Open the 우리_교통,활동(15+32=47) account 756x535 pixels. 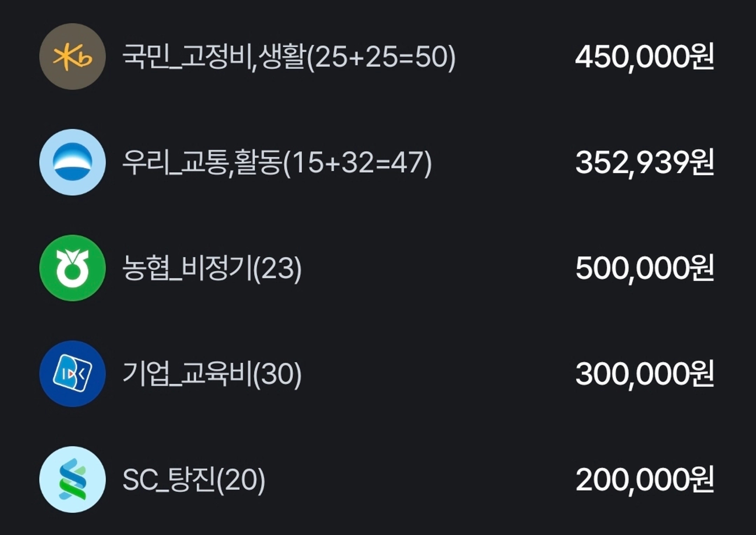coord(277,162)
